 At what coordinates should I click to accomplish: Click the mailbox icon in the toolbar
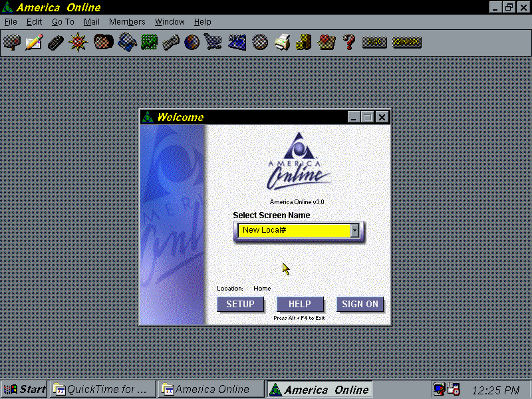(12, 43)
